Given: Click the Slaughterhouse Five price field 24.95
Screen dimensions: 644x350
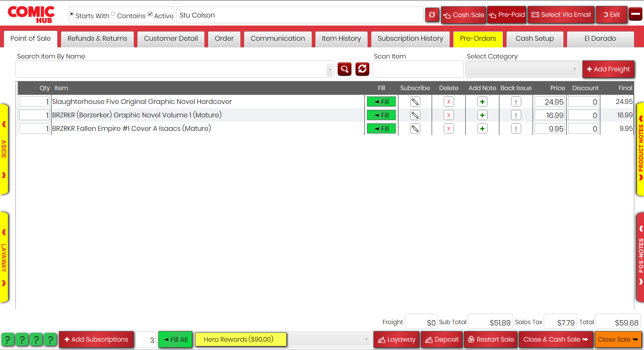Looking at the screenshot, I should tap(549, 102).
